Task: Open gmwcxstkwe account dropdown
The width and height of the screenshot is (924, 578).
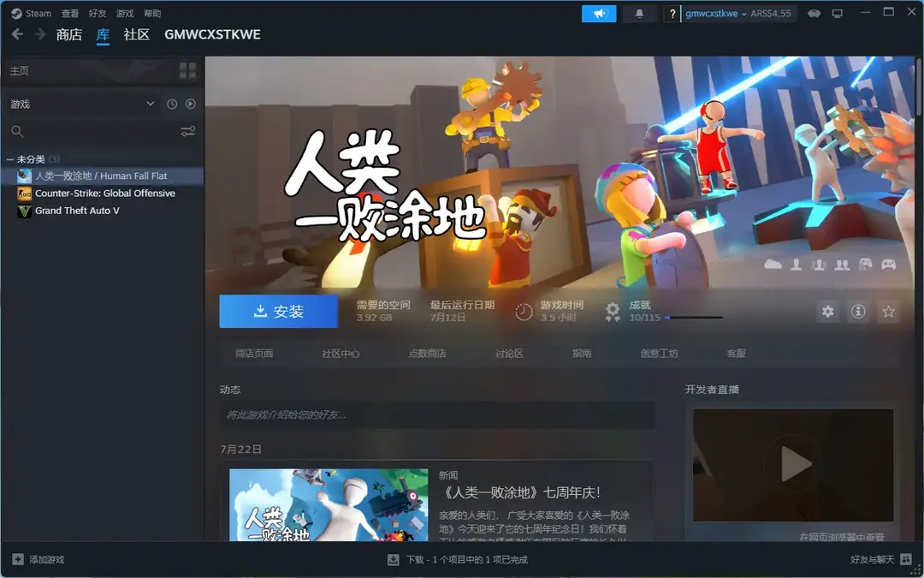Action: (x=716, y=14)
